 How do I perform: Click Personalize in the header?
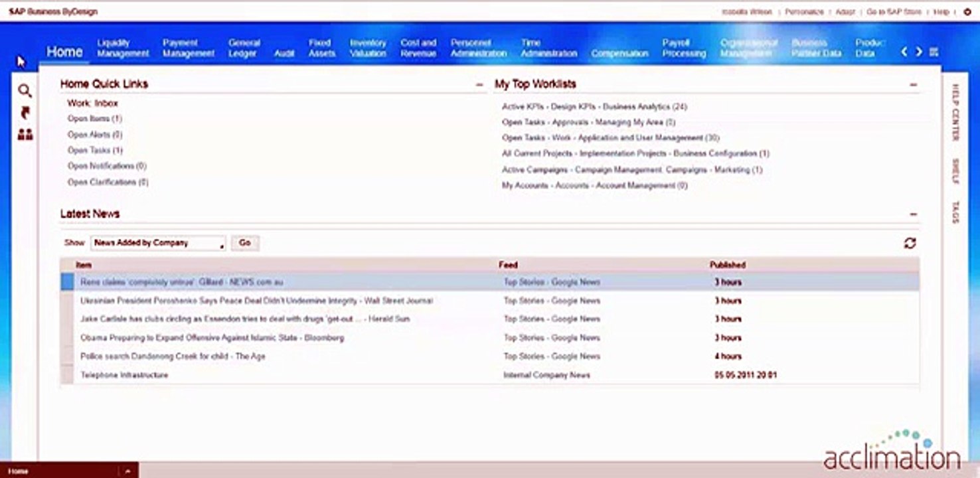point(804,12)
